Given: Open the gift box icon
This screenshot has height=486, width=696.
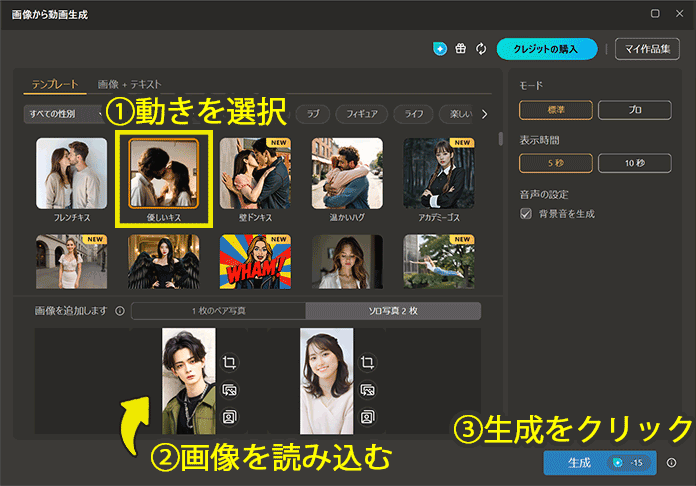Looking at the screenshot, I should (x=461, y=48).
